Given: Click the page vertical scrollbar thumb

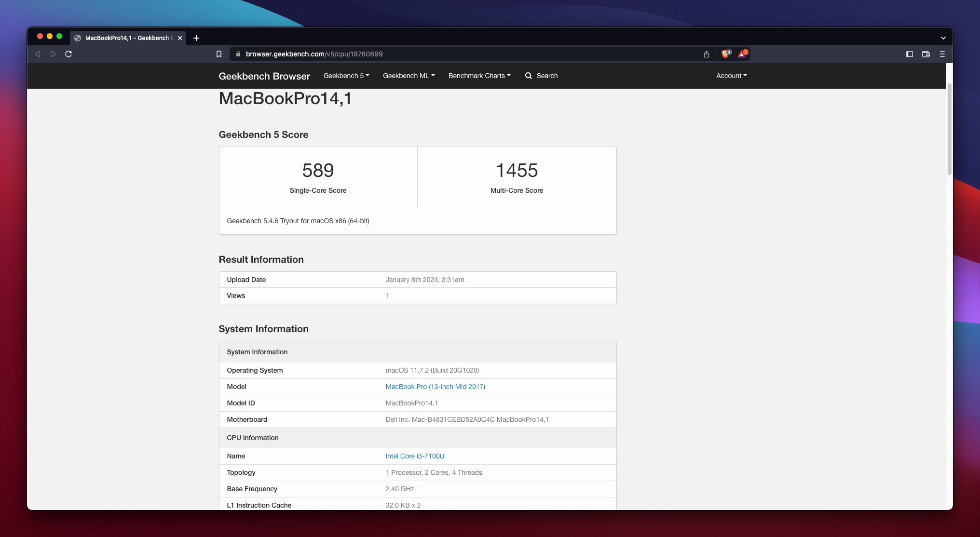Looking at the screenshot, I should [x=950, y=129].
